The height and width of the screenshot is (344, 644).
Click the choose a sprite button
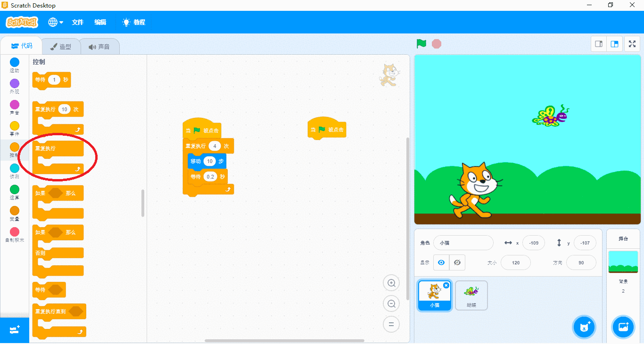[585, 327]
